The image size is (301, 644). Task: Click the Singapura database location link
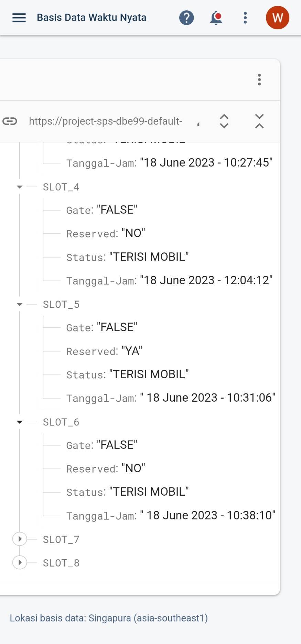point(109,618)
